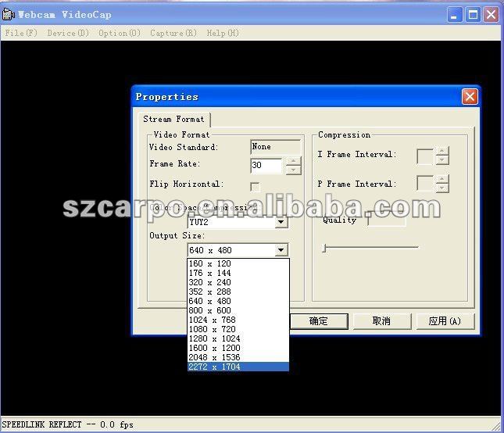This screenshot has width=504, height=433.
Task: Choose 800 x 600 output size
Action: [x=238, y=310]
